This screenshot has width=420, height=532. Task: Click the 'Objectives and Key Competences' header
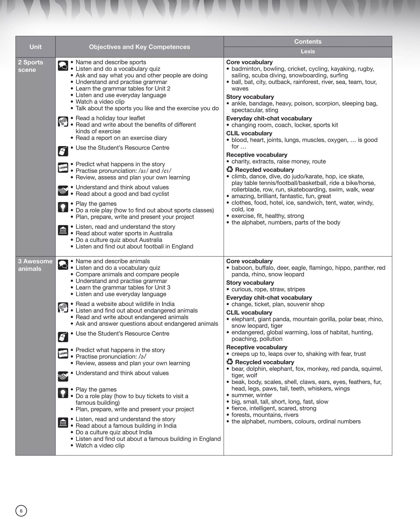(x=139, y=47)
